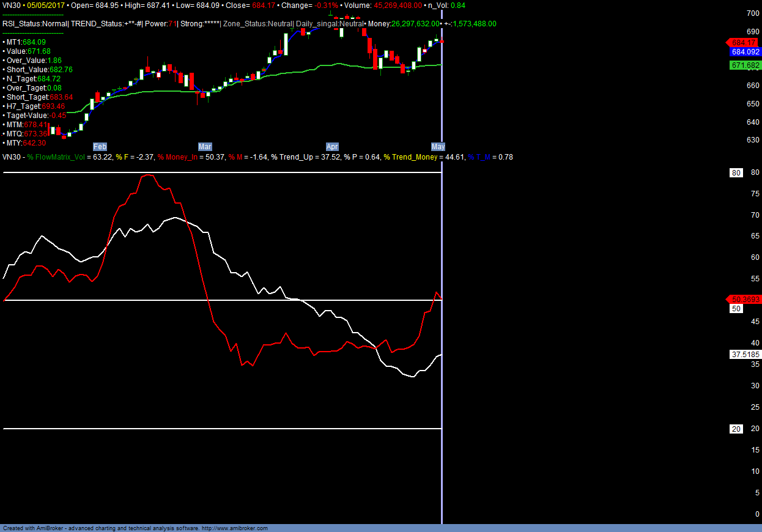Click the white 37.5185 indicator value tag
Screen dimensions: 762x532
pos(745,355)
